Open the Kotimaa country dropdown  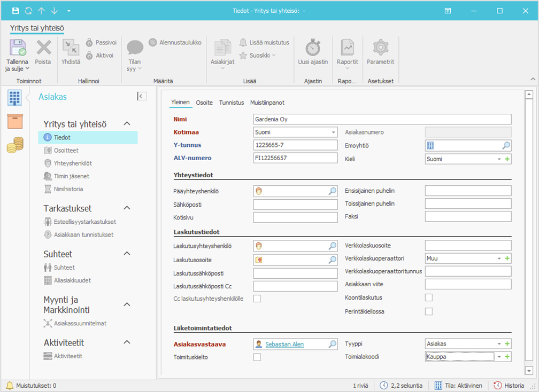click(334, 132)
